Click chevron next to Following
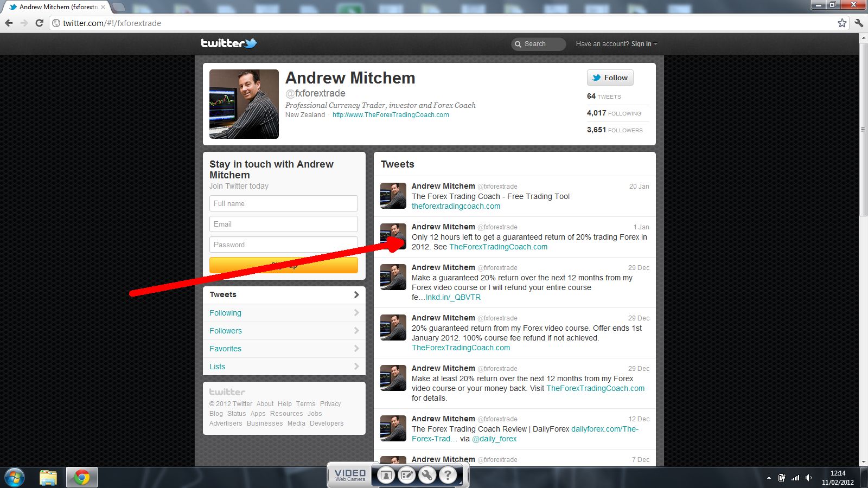 tap(356, 313)
